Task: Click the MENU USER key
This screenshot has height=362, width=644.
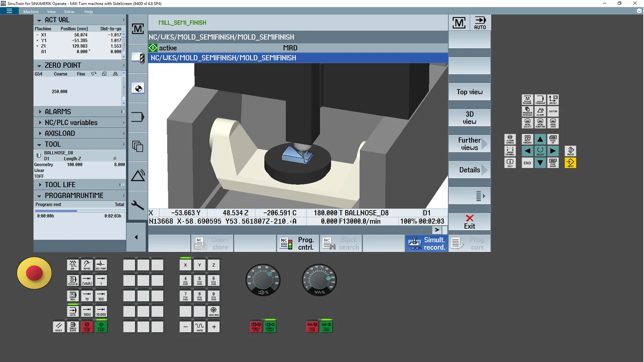Action: (553, 123)
